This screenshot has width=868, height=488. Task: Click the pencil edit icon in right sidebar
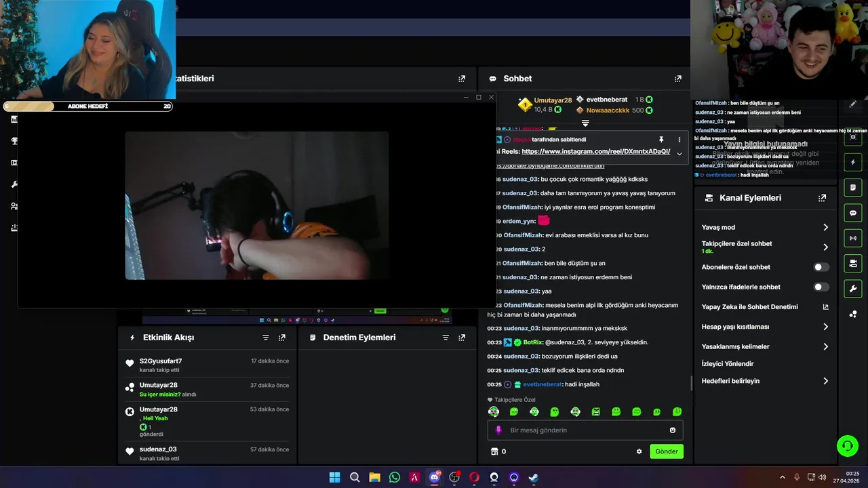853,104
